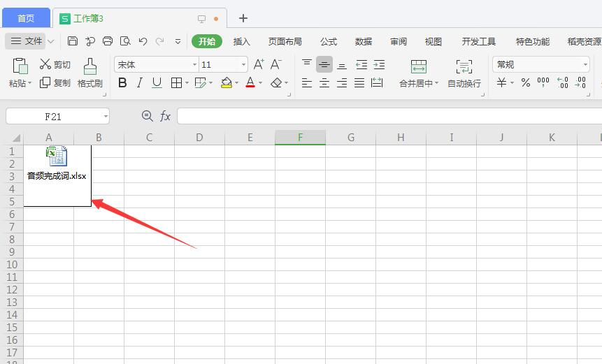Screen dimensions: 602x364
Task: Apply thousands separator 000
Action: pyautogui.click(x=543, y=82)
